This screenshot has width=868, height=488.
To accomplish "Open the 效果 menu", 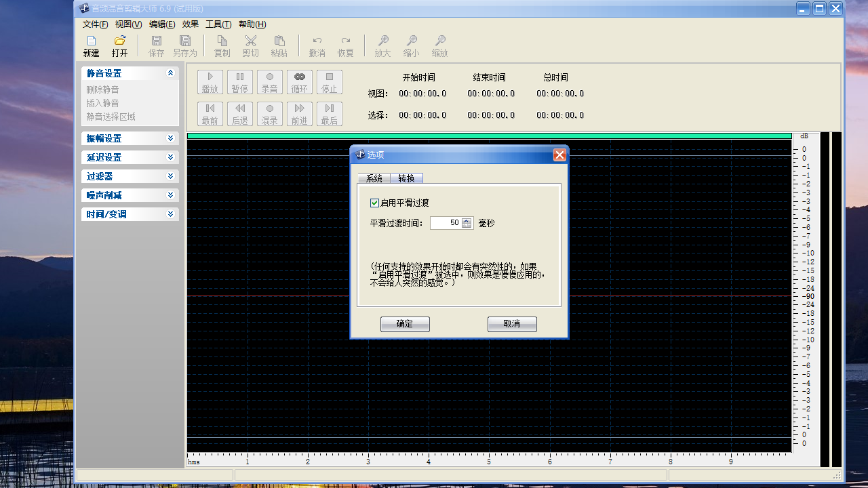I will 191,24.
